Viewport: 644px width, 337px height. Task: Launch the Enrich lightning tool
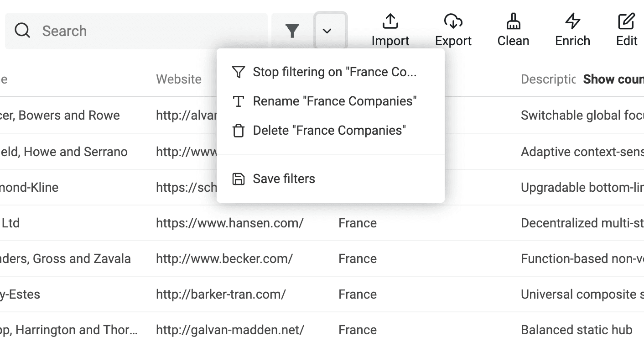click(572, 31)
